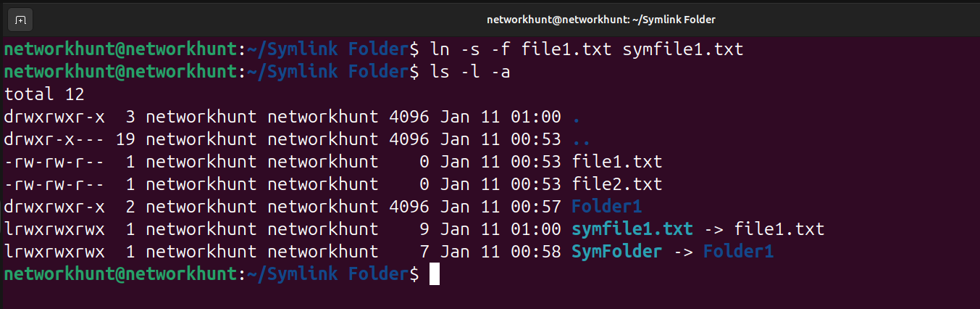Click the 'ls -l -a' command text
The image size is (980, 309).
click(x=470, y=73)
